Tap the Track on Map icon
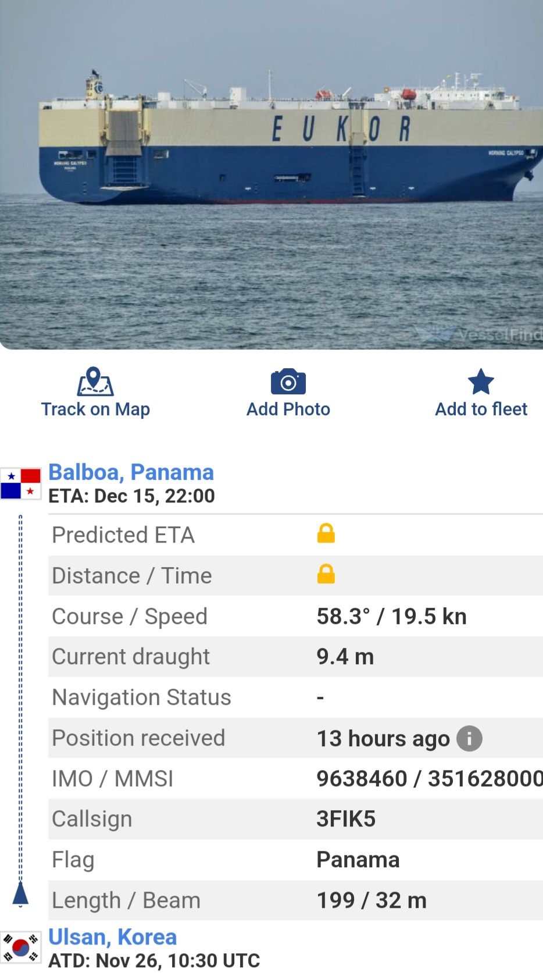The image size is (543, 980). tap(95, 382)
